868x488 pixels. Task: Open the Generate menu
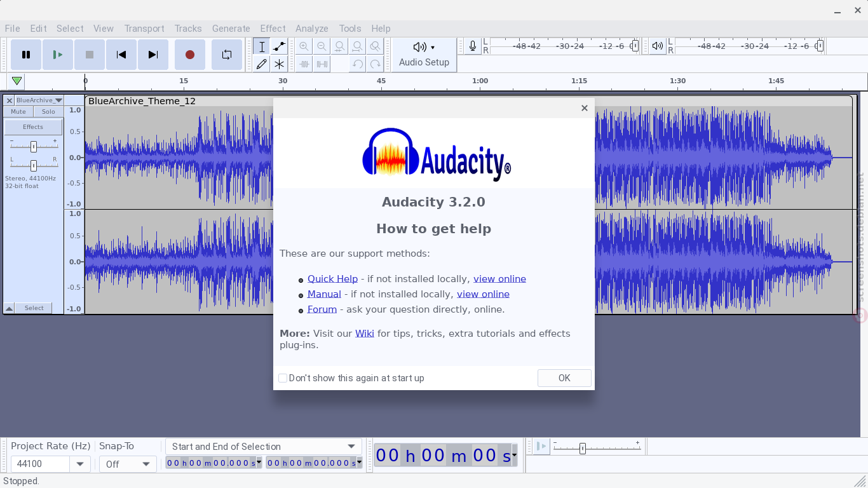pos(231,29)
